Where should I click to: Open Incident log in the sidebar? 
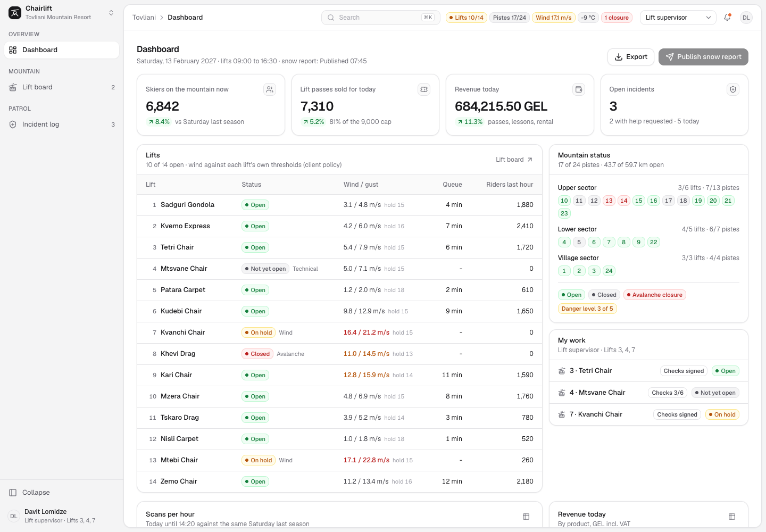pyautogui.click(x=62, y=124)
